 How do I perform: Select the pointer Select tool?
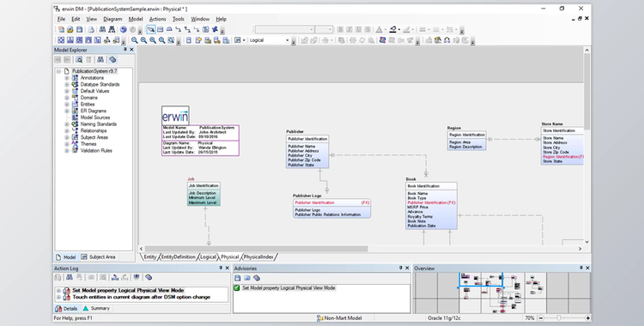[151, 29]
